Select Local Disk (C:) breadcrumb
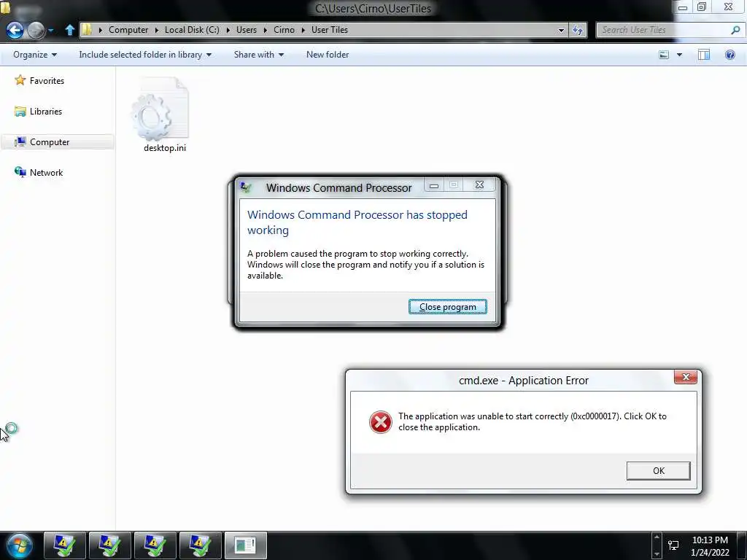 coord(192,29)
